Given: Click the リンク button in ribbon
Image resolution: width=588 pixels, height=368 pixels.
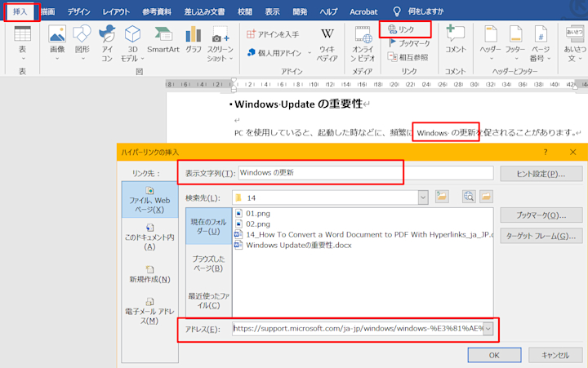Looking at the screenshot, I should [401, 29].
